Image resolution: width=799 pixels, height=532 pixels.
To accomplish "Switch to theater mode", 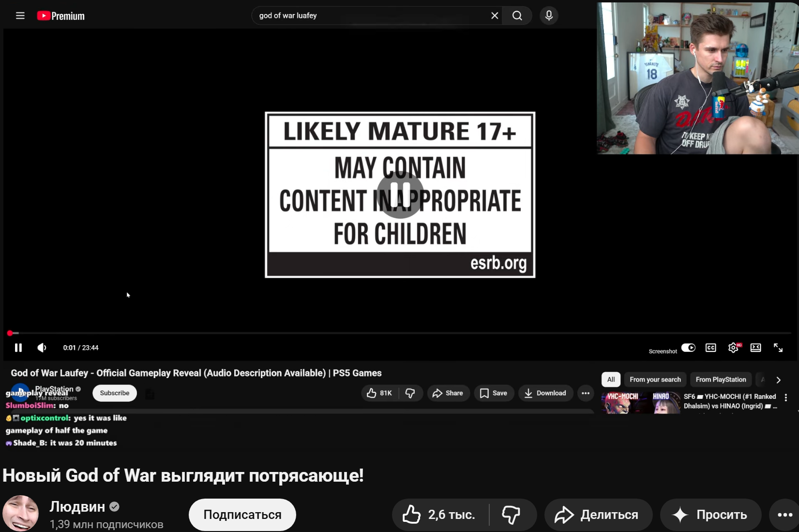I will pos(756,348).
